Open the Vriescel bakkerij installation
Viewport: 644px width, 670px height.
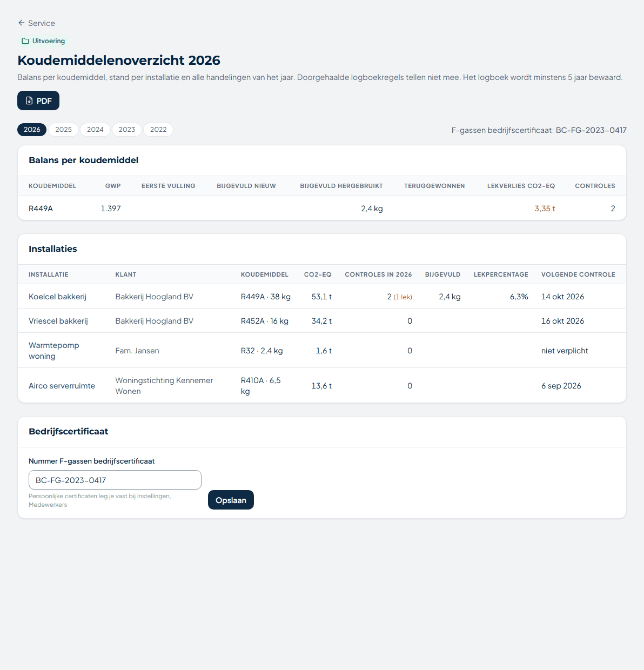click(58, 321)
